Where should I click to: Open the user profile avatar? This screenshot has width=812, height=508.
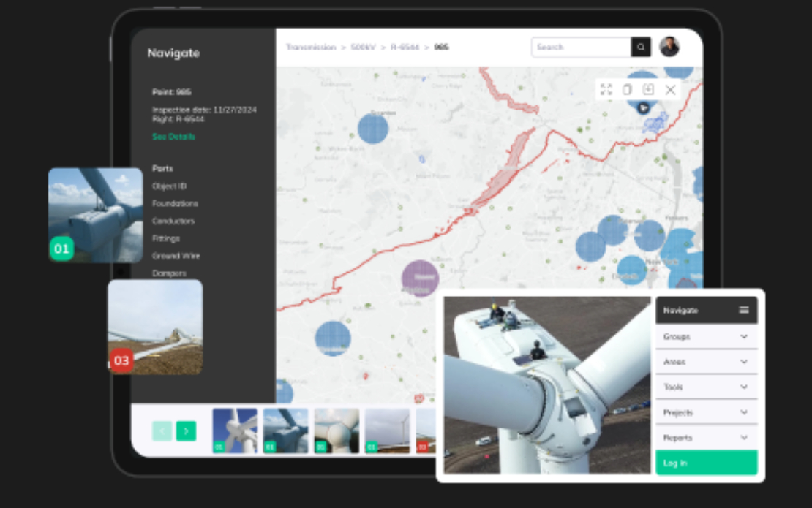tap(669, 47)
